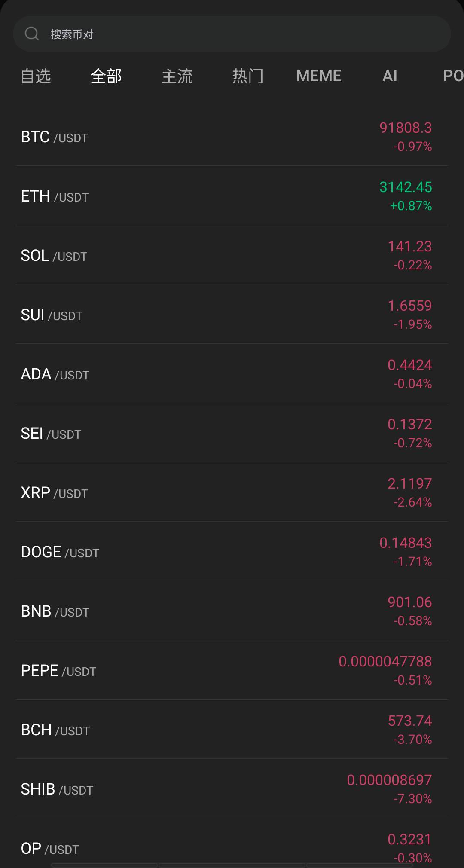The height and width of the screenshot is (868, 464).
Task: Open the XRP/USDT trading pair
Action: coord(55,493)
